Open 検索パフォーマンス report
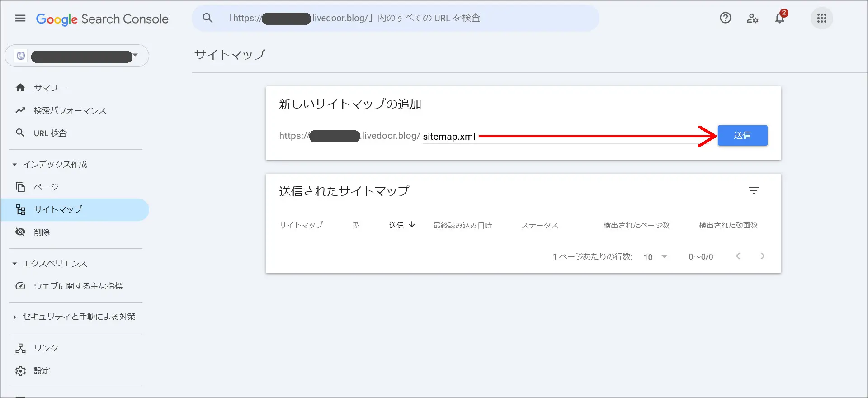 coord(70,110)
